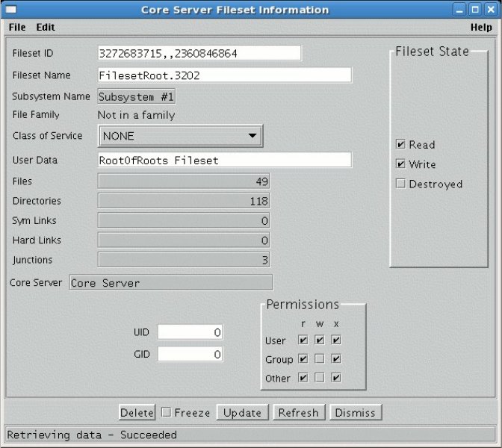
Task: Click the Refresh button
Action: pos(299,412)
